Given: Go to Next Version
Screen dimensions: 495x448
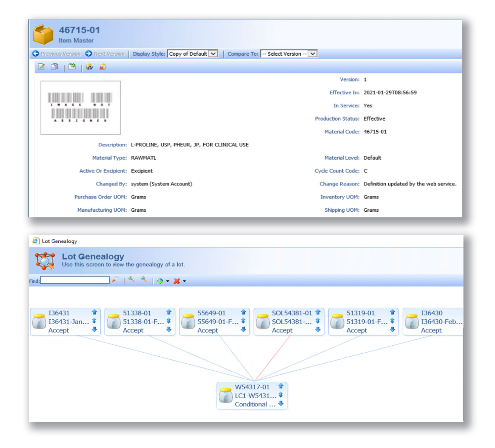Looking at the screenshot, I should pos(105,54).
